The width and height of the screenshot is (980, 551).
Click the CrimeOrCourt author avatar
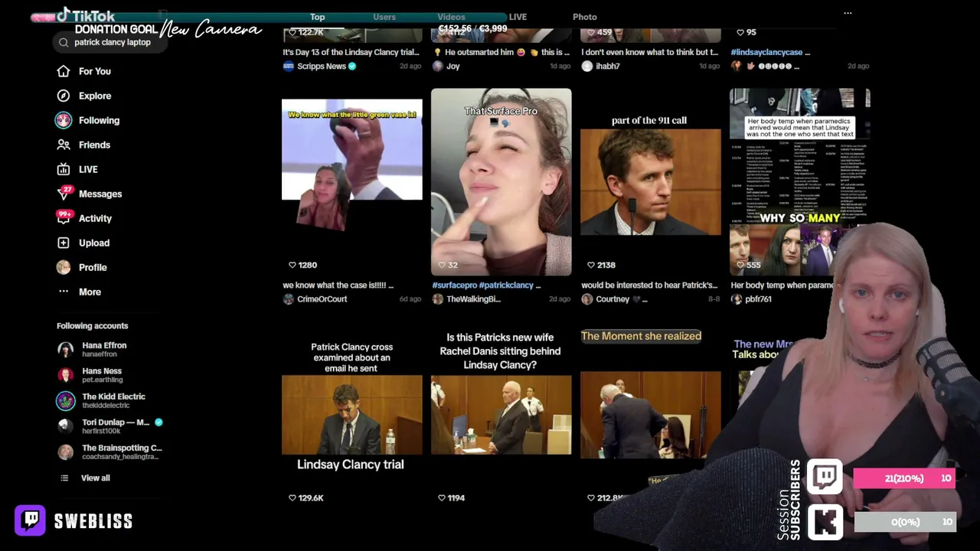(x=289, y=299)
